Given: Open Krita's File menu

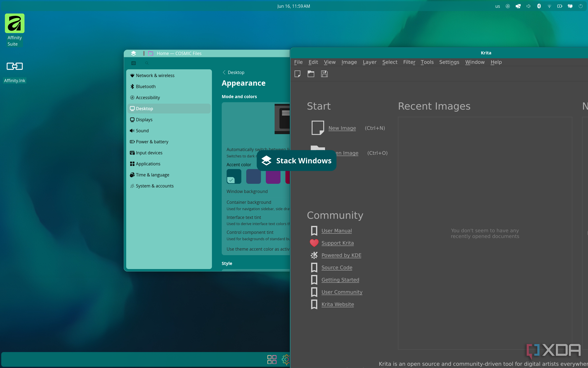Looking at the screenshot, I should pyautogui.click(x=298, y=62).
